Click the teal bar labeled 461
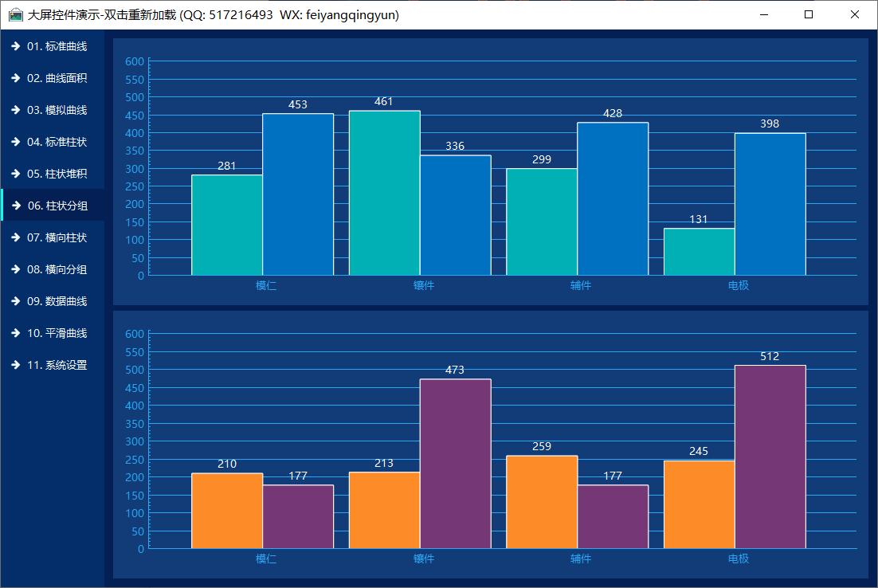The height and width of the screenshot is (588, 878). pos(384,194)
